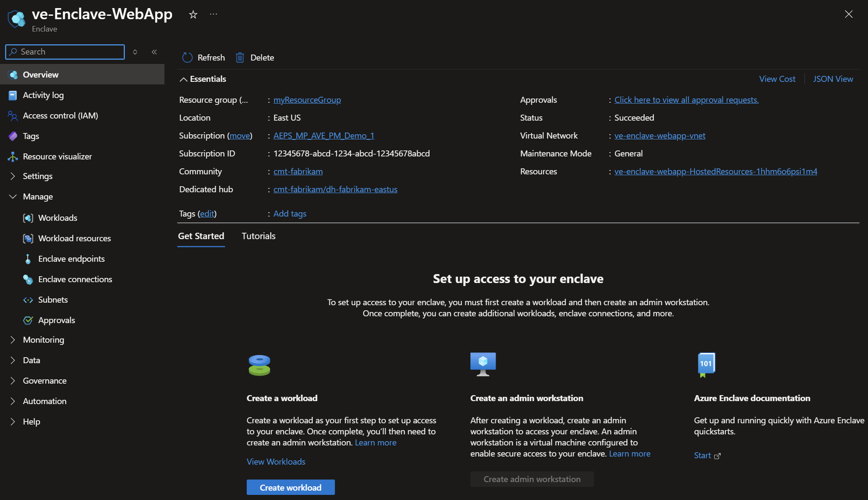This screenshot has width=868, height=500.
Task: Click the Azure Enclave documentation 101 icon
Action: pos(706,365)
